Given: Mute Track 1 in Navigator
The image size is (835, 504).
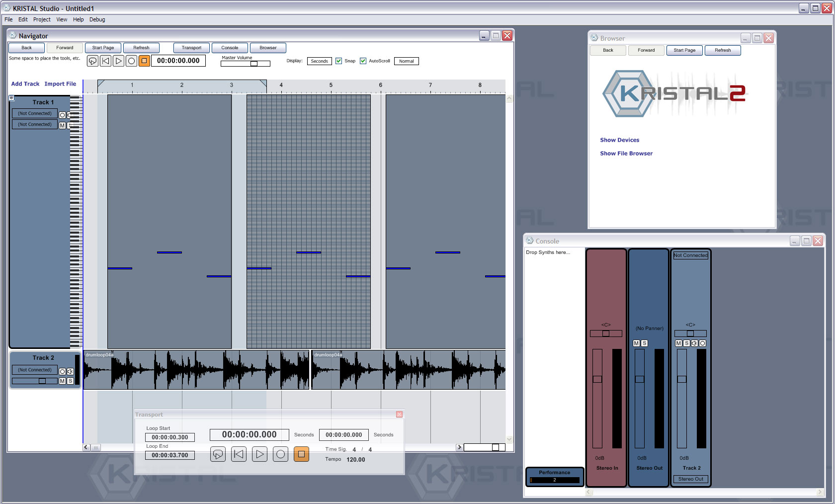Looking at the screenshot, I should click(x=62, y=126).
